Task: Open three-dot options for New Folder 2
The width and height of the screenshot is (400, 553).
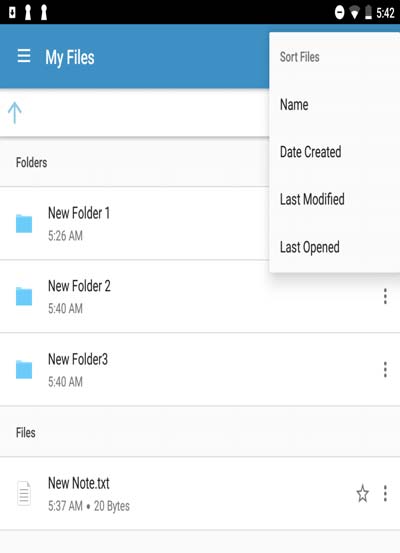Action: pos(385,296)
